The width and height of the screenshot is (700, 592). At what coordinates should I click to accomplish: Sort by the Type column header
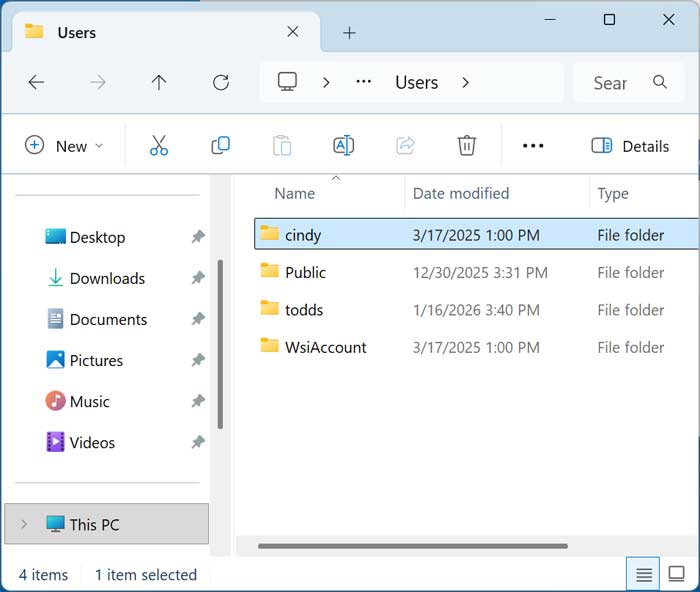click(613, 194)
